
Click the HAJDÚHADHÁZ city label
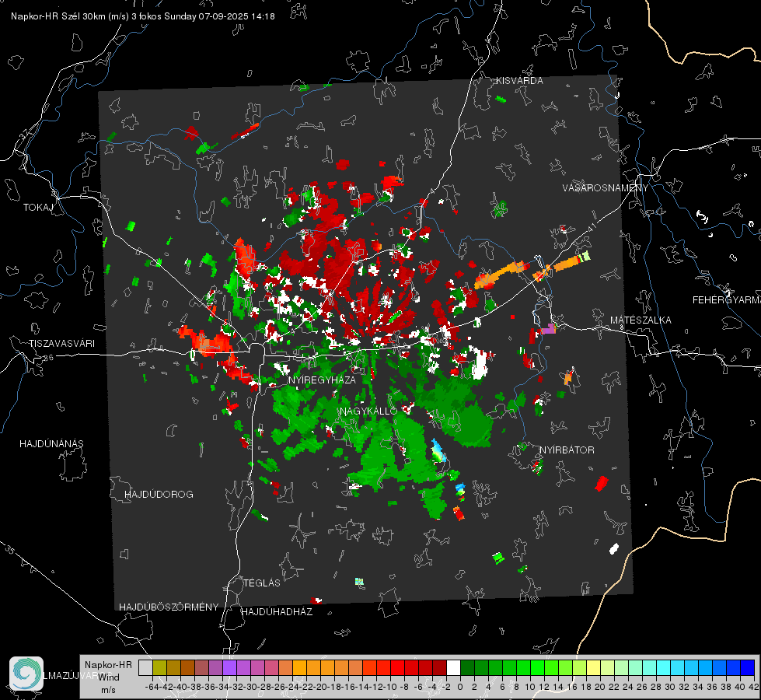coord(278,612)
